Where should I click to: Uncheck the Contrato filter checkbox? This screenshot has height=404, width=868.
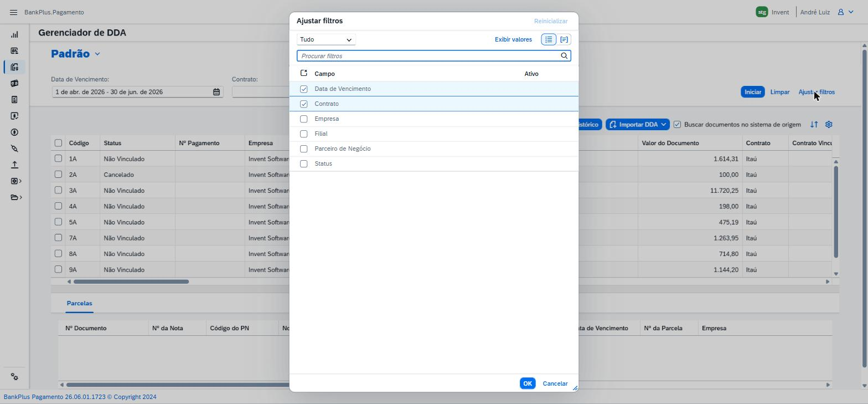(x=303, y=104)
